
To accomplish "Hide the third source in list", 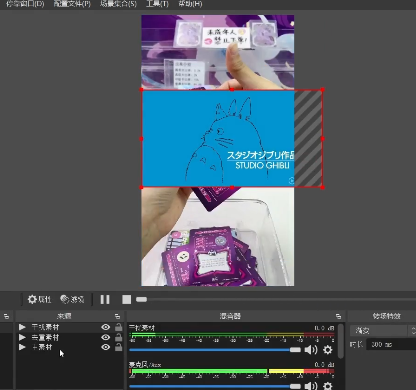I will (106, 347).
